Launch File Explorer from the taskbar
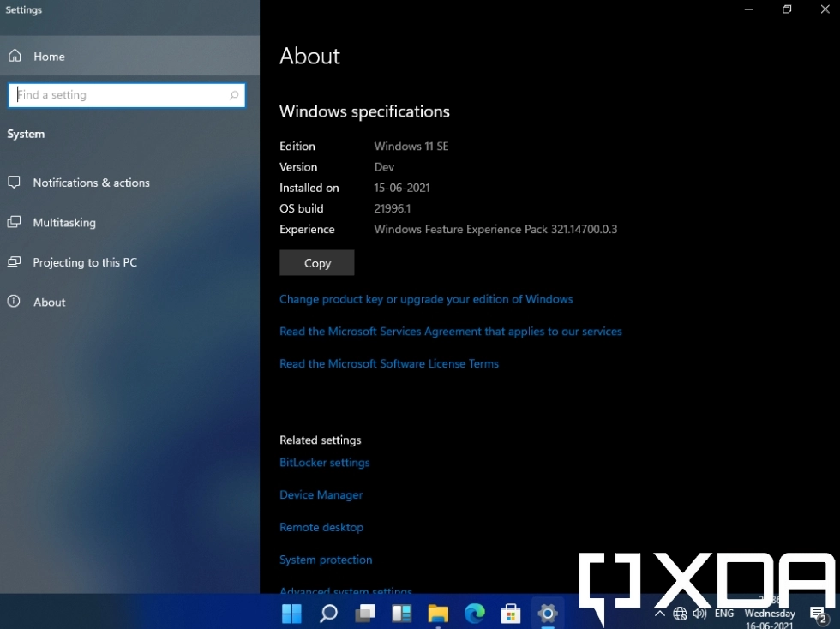840x629 pixels. [438, 614]
